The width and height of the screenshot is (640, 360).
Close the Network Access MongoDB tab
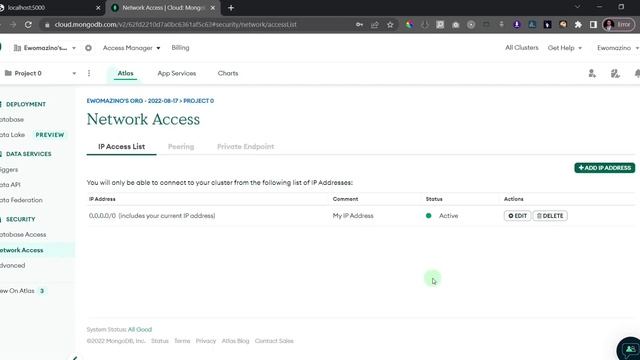(213, 8)
